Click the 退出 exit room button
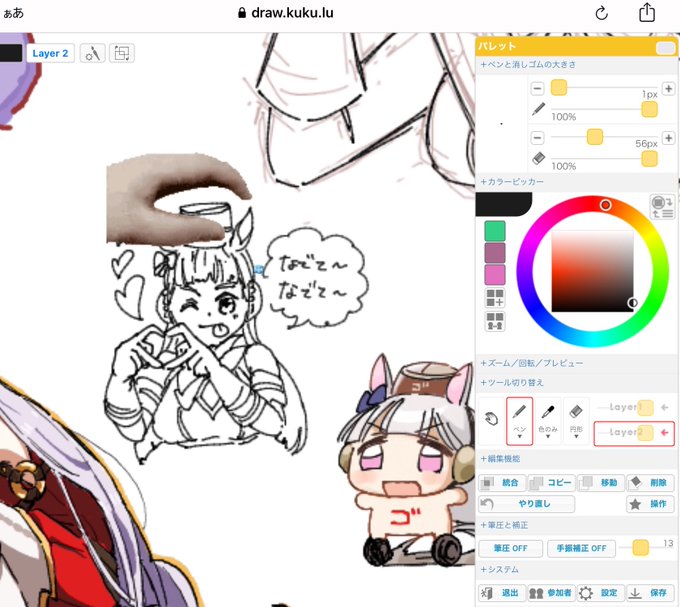The height and width of the screenshot is (607, 680). (x=502, y=593)
